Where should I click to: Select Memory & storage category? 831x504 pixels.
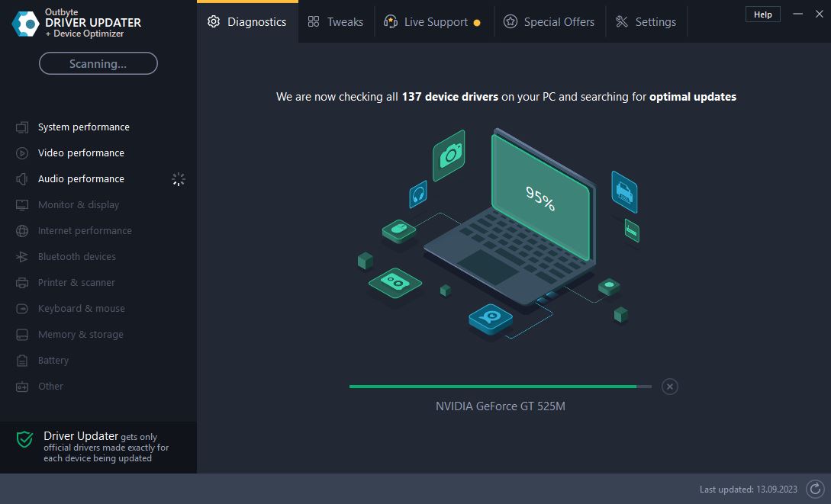tap(81, 335)
